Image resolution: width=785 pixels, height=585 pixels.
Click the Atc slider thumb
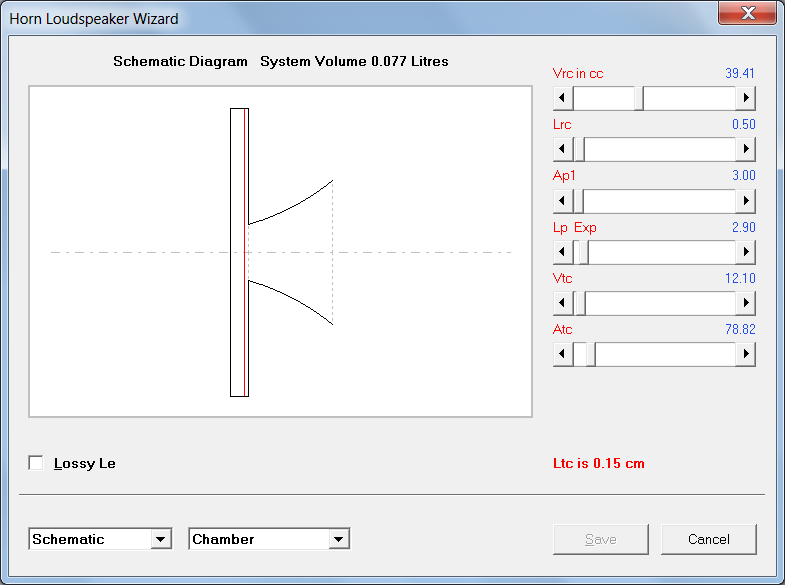(x=591, y=354)
